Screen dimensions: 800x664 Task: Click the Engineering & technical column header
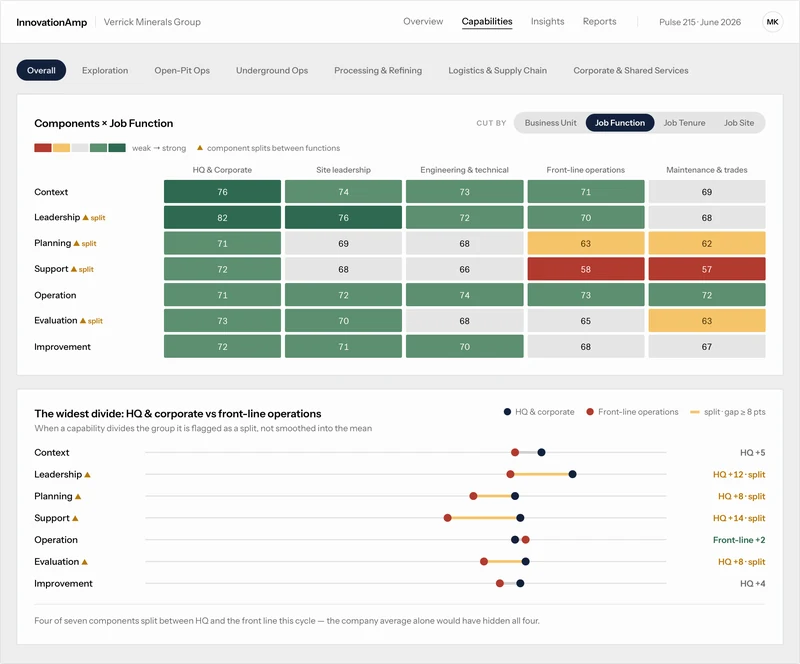464,170
